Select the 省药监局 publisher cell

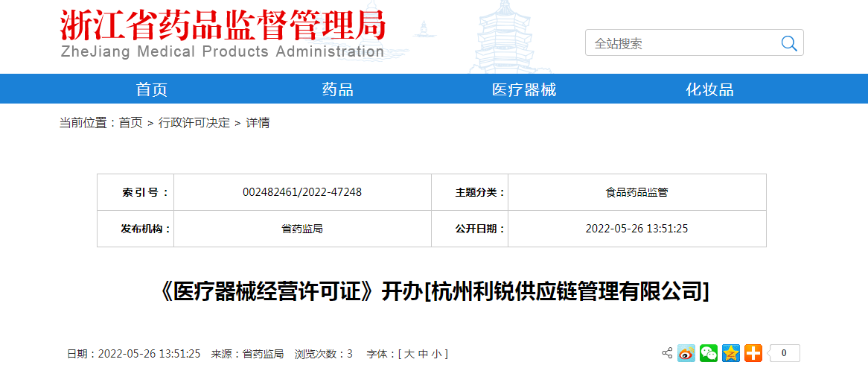(302, 229)
